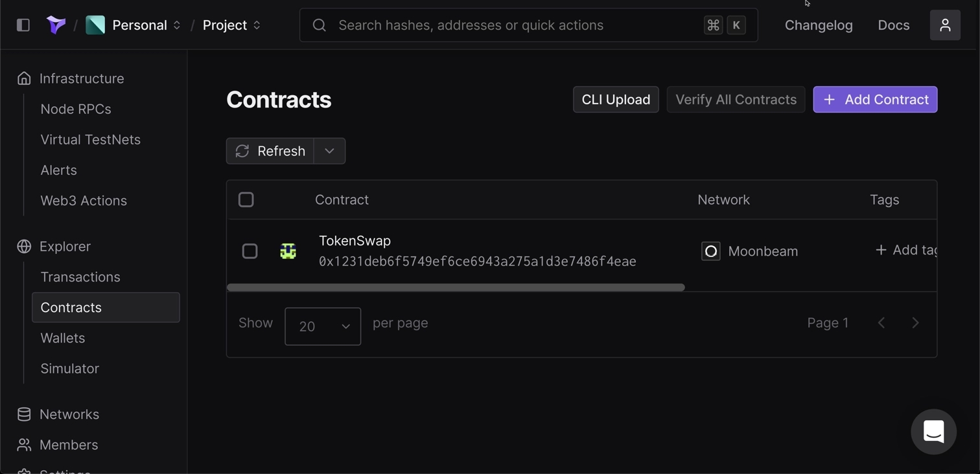Screen dimensions: 980x474
Task: Click the TokenSwap contract identicon
Action: [288, 251]
